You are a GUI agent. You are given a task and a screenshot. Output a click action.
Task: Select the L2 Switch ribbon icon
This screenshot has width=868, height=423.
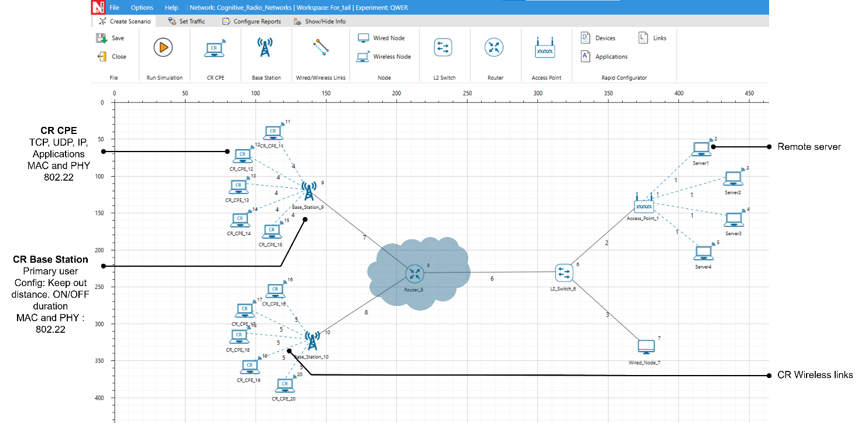pos(443,47)
